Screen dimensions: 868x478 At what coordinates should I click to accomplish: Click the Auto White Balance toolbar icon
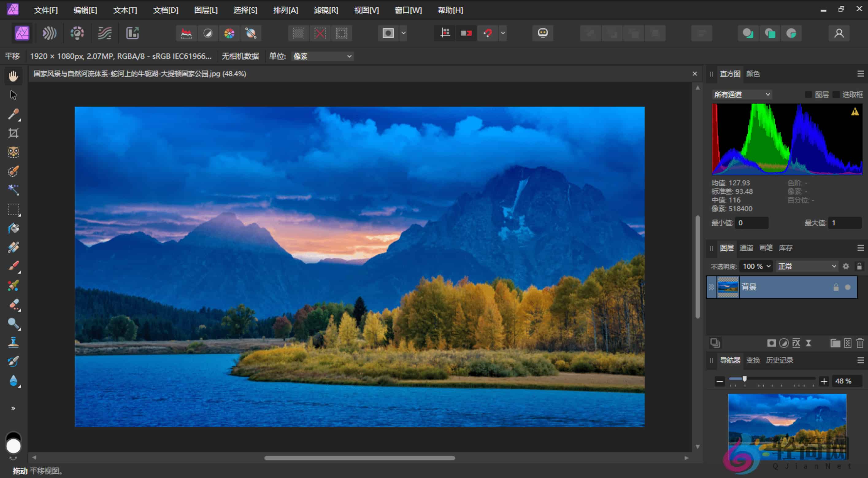click(x=251, y=33)
